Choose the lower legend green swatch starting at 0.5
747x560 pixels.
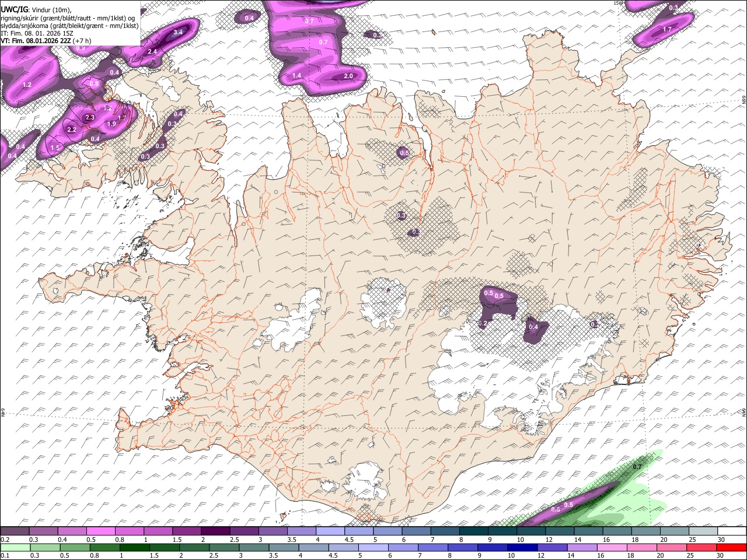[x=75, y=548]
